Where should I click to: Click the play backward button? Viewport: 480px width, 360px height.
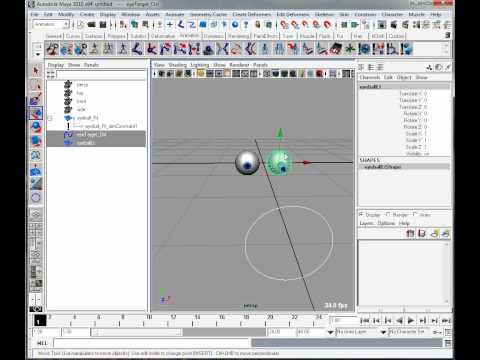pos(399,321)
